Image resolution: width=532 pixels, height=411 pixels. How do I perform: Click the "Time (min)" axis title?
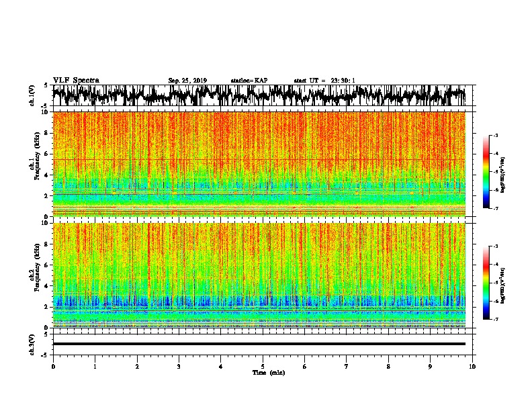tap(269, 373)
